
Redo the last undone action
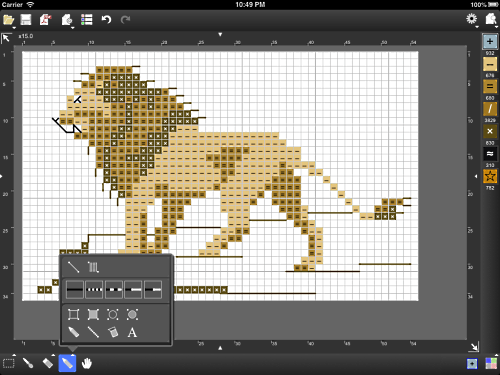point(125,20)
